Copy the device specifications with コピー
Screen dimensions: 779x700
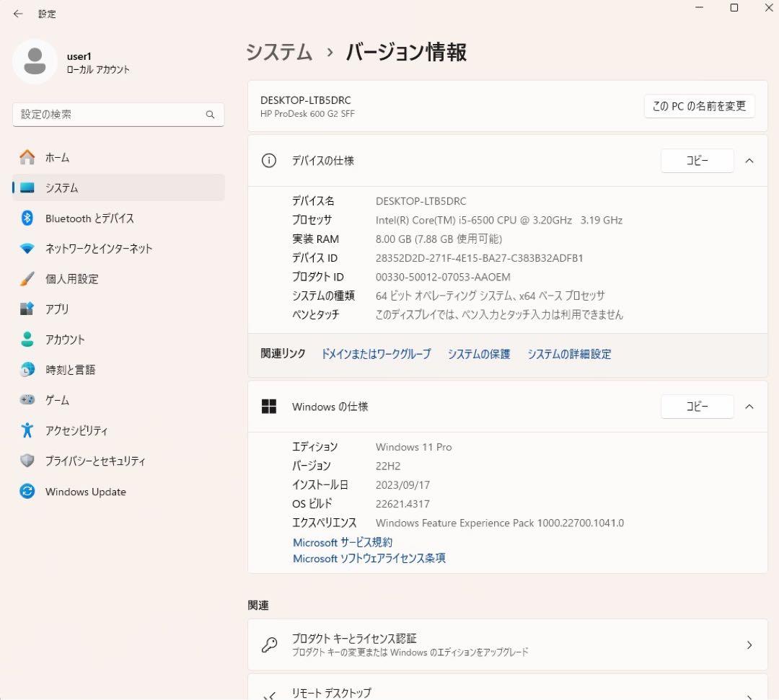697,161
